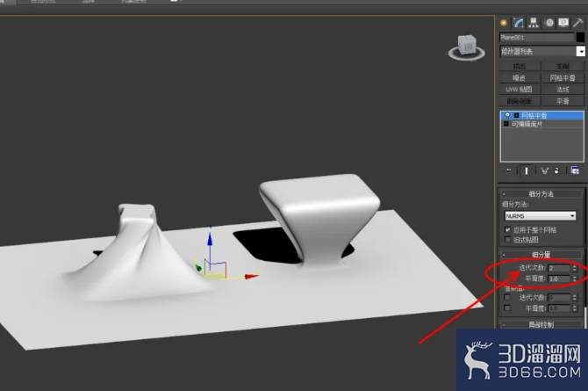Screen dimensions: 588x391
Task: Click the disabled render 平滑度 field
Action: tap(559, 308)
